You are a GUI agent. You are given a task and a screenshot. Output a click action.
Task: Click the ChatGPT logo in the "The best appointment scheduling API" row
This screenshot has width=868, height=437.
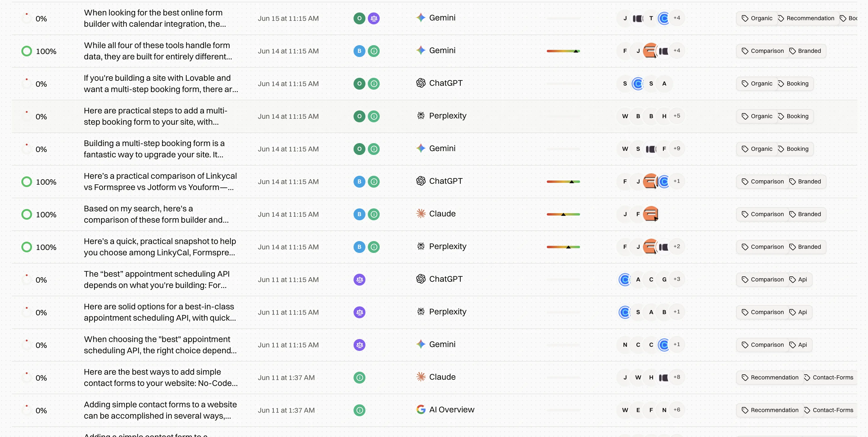pyautogui.click(x=421, y=279)
